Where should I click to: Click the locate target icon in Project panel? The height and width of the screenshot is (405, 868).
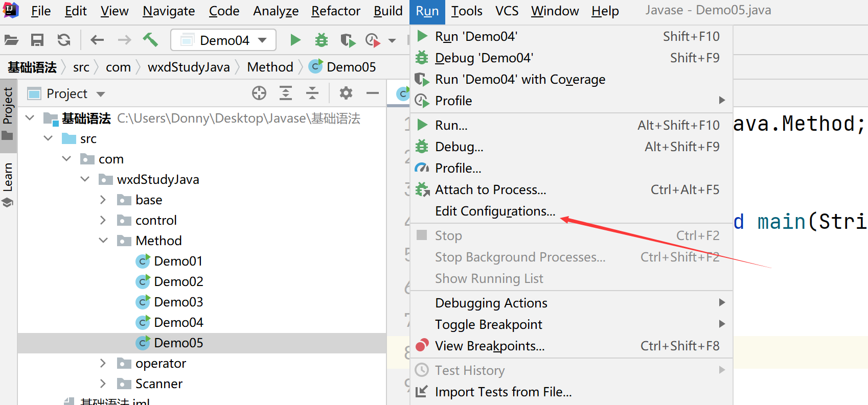259,93
